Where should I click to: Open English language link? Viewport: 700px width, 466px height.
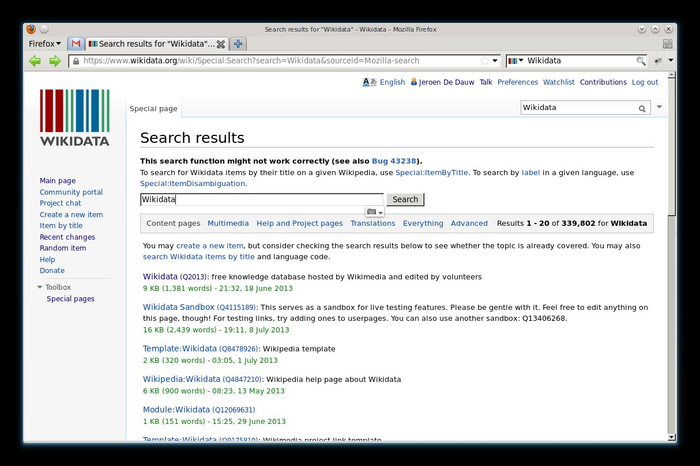[x=392, y=82]
